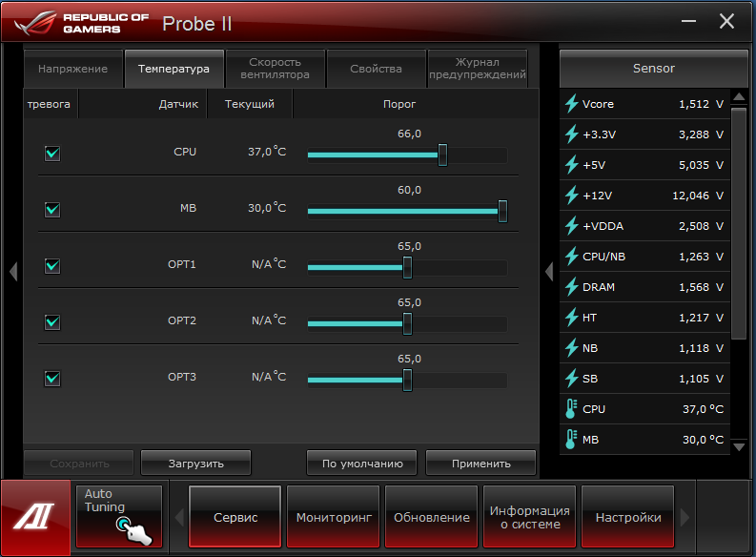Click the MB threshold slider handle

point(502,211)
